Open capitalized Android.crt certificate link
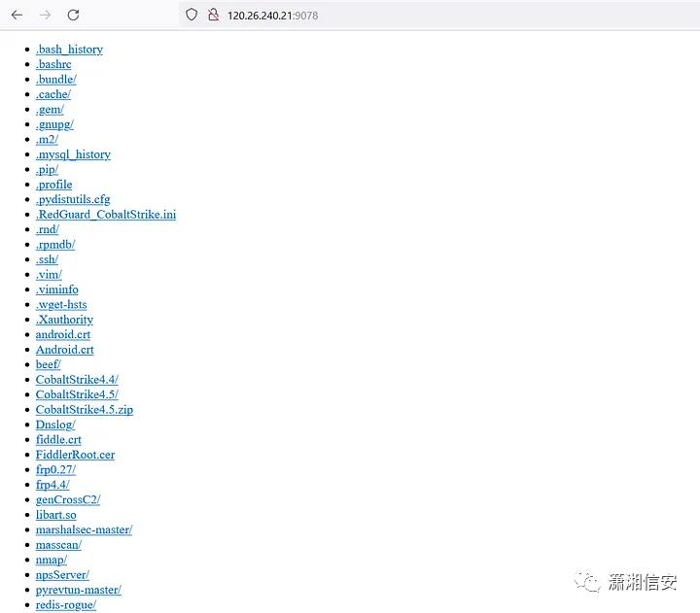The image size is (700, 613). pyautogui.click(x=65, y=350)
